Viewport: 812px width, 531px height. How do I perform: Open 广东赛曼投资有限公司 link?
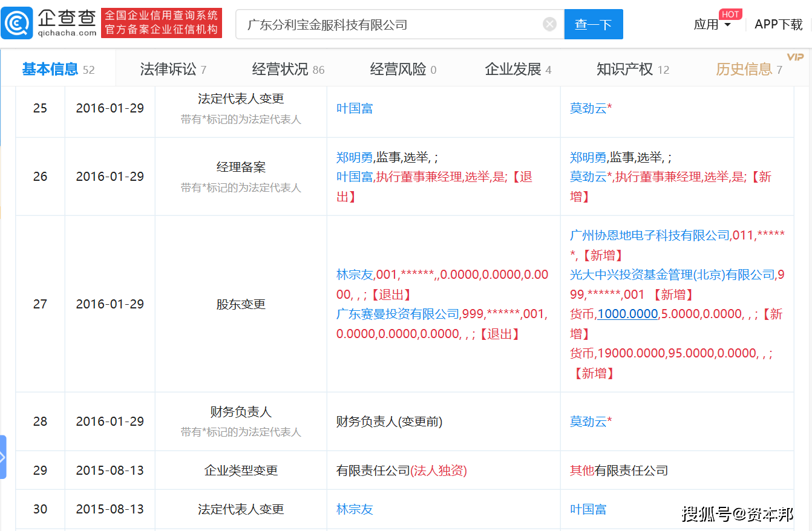coord(398,314)
